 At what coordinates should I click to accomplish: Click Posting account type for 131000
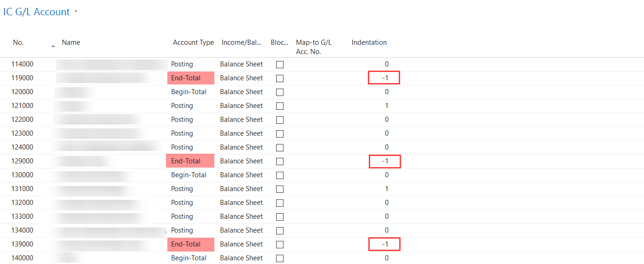(x=182, y=189)
